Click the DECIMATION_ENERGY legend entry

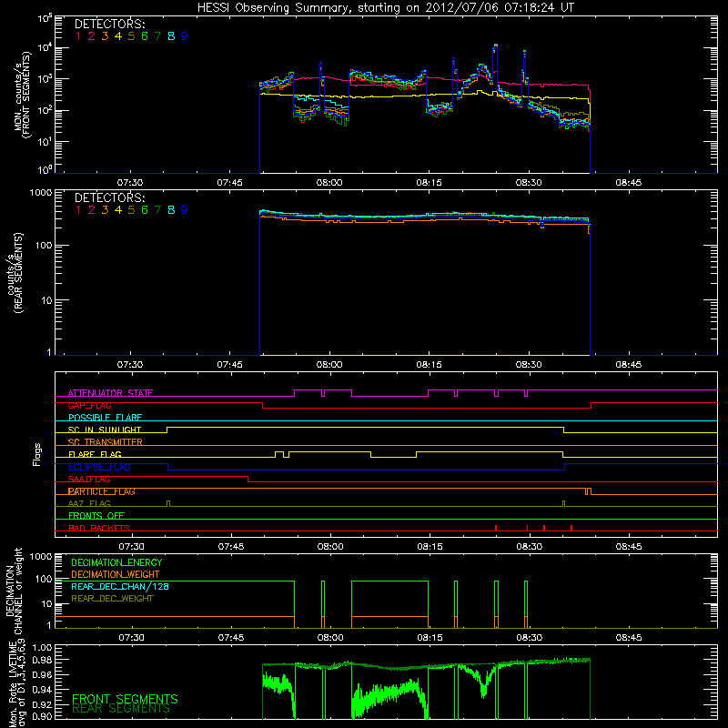coord(116,562)
